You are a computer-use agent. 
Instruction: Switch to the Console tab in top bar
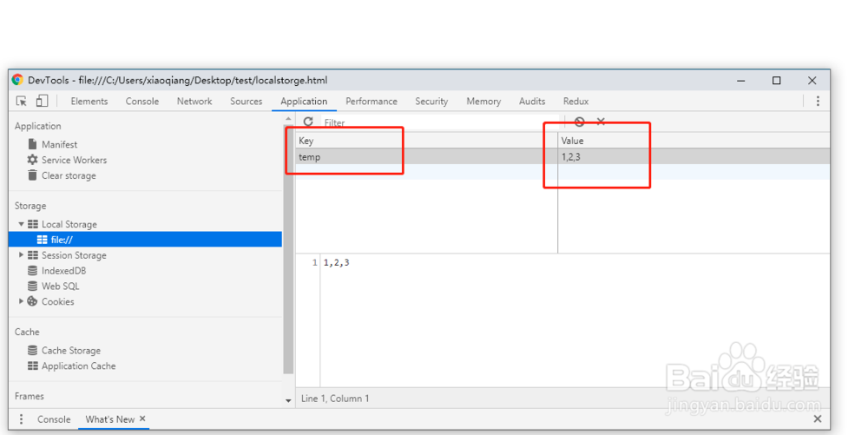pyautogui.click(x=142, y=102)
